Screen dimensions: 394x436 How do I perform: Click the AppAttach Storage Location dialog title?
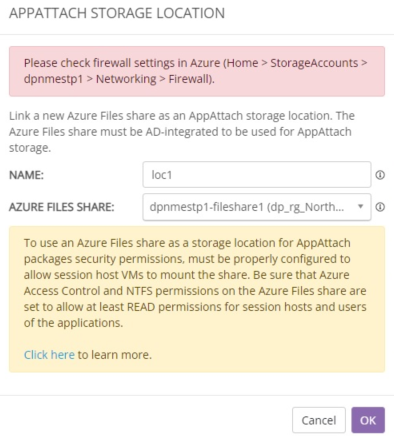(117, 13)
